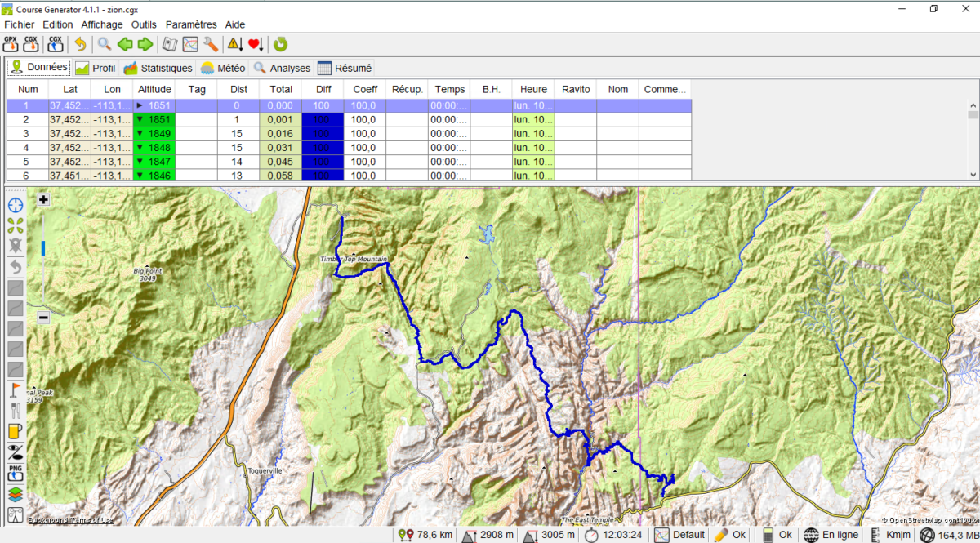Select altitude cell 1847

(x=154, y=161)
